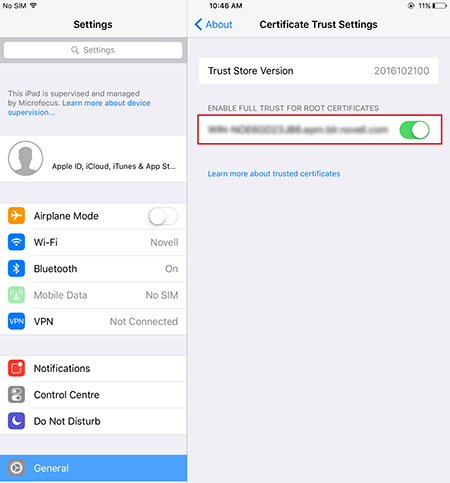Tap the Apple ID profile avatar
Viewport: 450px width, 483px height.
tap(25, 158)
